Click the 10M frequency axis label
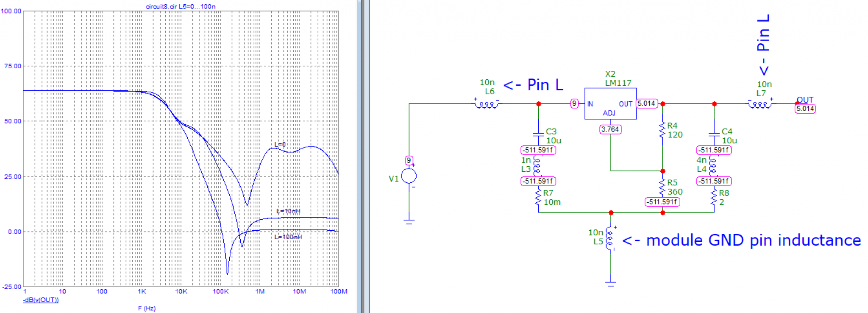The width and height of the screenshot is (868, 313). tap(299, 291)
